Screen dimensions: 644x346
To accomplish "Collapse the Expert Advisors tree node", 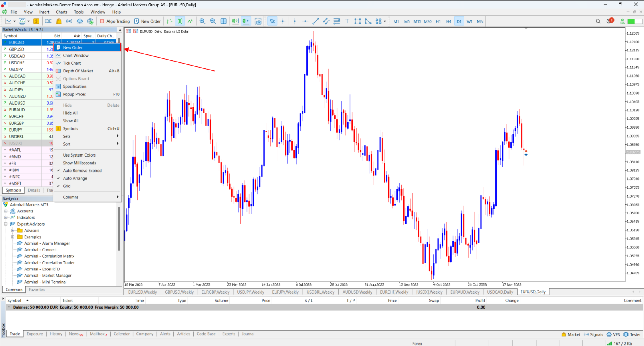I will click(6, 224).
